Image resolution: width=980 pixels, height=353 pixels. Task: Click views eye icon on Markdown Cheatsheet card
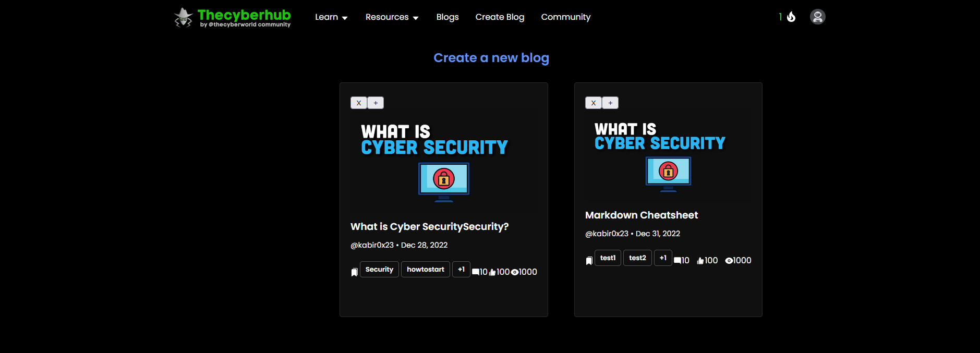point(729,261)
